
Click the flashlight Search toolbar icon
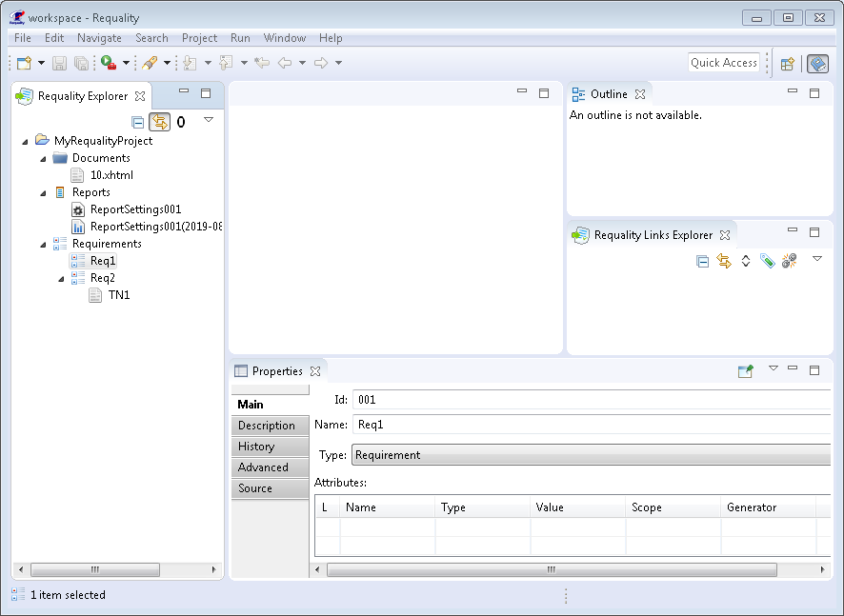click(x=150, y=63)
